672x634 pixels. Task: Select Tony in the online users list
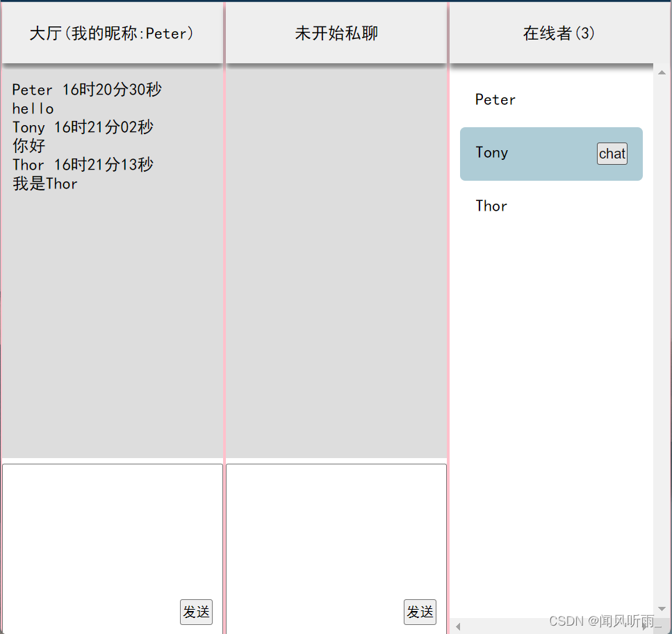click(x=551, y=154)
